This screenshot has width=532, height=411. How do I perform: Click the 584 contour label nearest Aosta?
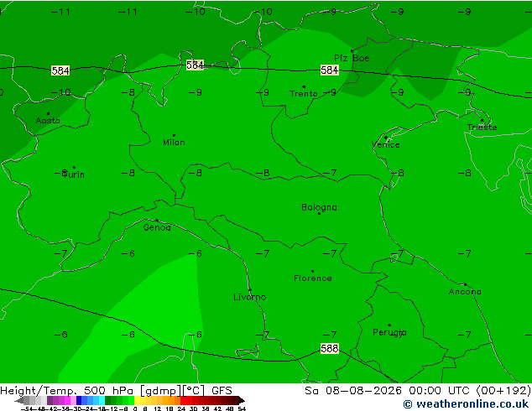pyautogui.click(x=60, y=70)
